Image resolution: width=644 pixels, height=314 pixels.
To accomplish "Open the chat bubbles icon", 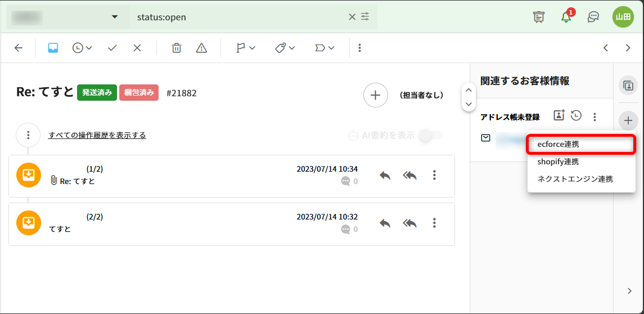I will pos(593,17).
